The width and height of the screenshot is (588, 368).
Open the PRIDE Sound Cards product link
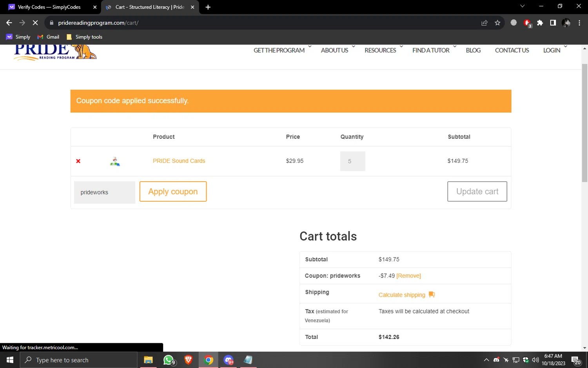tap(179, 161)
